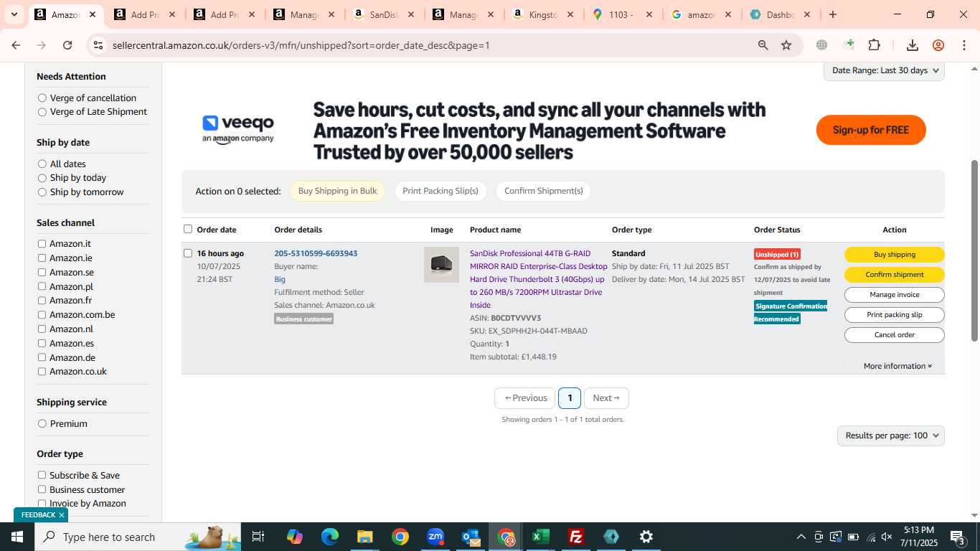Expand More information for the order
This screenshot has width=980, height=551.
(897, 366)
